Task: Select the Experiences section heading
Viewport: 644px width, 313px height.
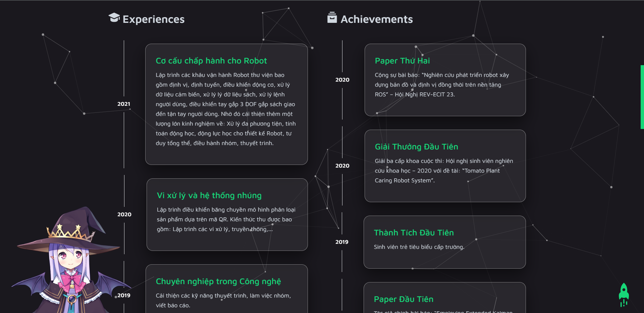Action: click(153, 19)
